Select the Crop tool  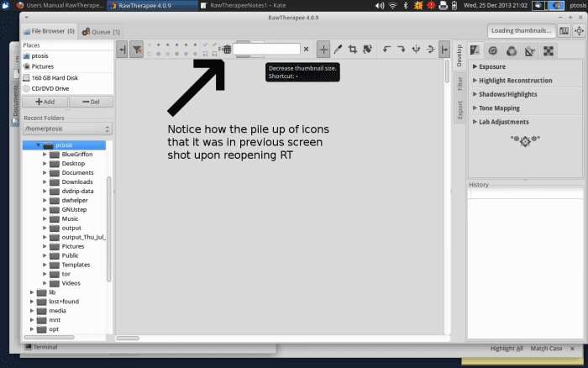coord(353,49)
